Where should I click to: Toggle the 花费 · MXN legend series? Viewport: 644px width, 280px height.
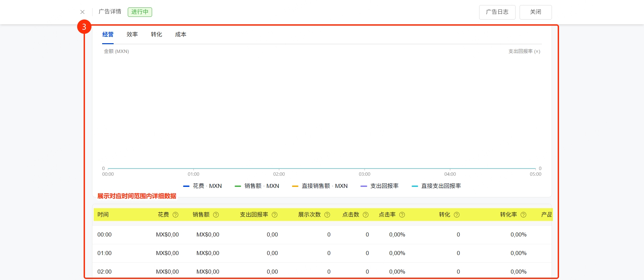tap(202, 186)
